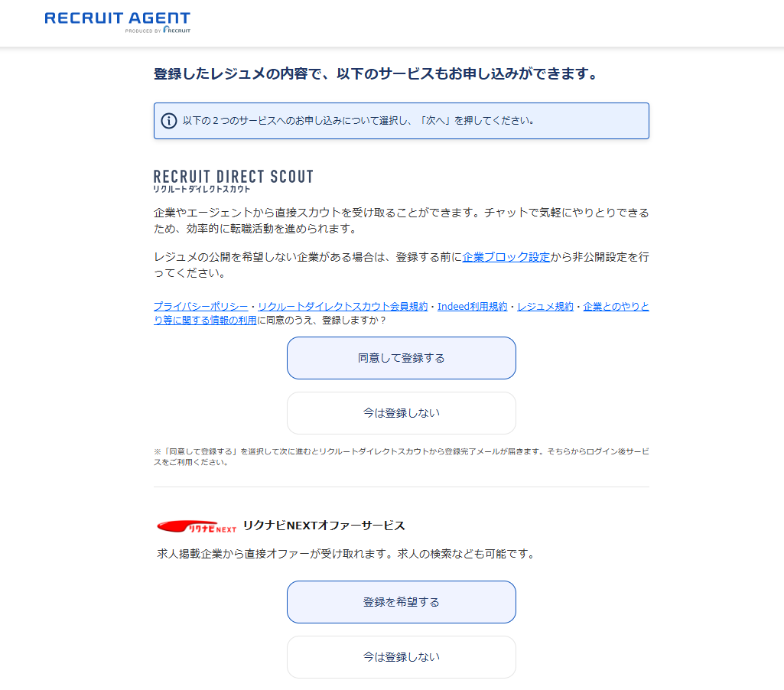Click the Recruit Direct Scout logo
Viewport: 784px width, 690px height.
point(233,181)
